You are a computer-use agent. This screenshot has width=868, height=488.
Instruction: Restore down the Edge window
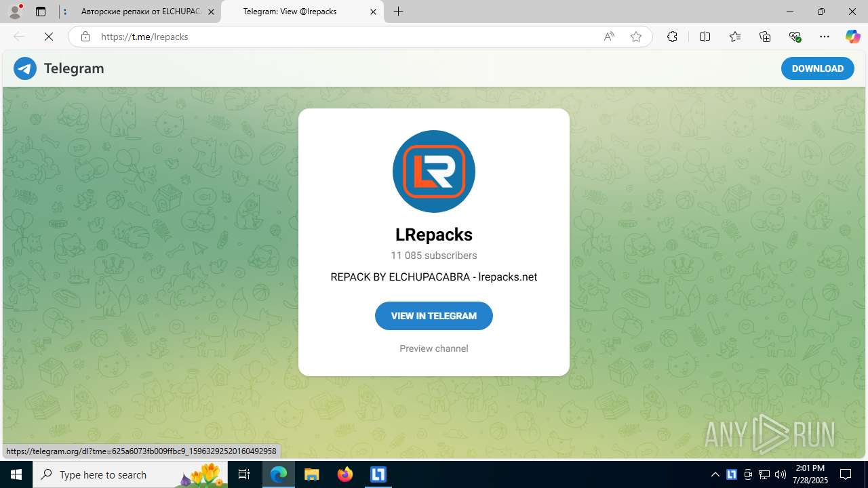click(821, 12)
